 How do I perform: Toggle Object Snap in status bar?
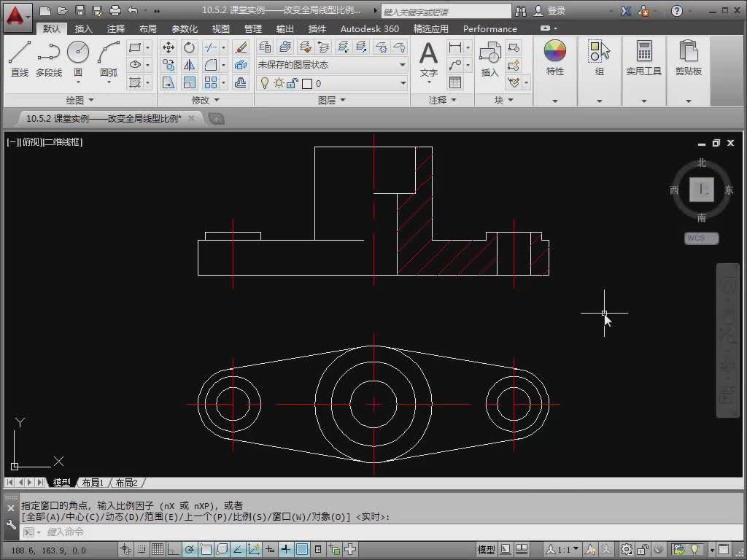(x=205, y=550)
